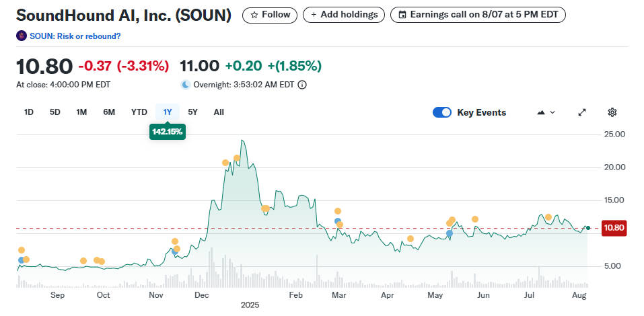Click the orange event marker in late May
This screenshot has width=644, height=316.
click(x=475, y=219)
